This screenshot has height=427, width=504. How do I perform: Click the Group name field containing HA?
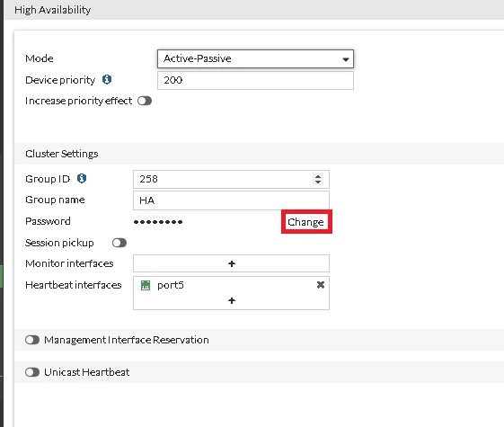(x=231, y=200)
